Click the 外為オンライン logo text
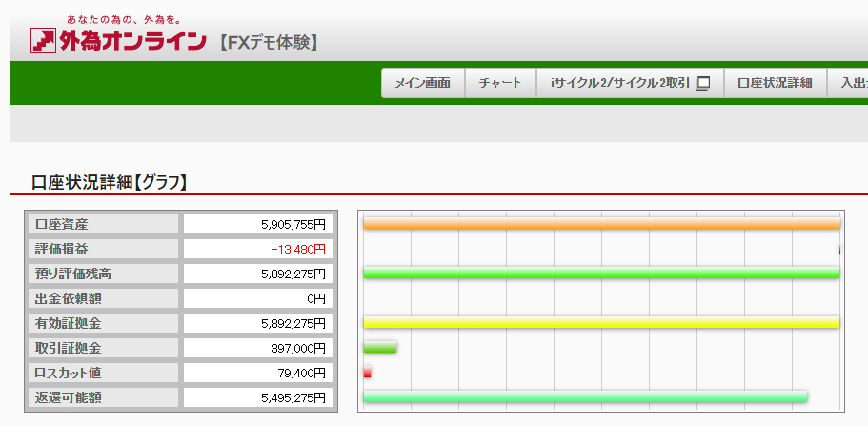Image resolution: width=868 pixels, height=426 pixels. (131, 41)
